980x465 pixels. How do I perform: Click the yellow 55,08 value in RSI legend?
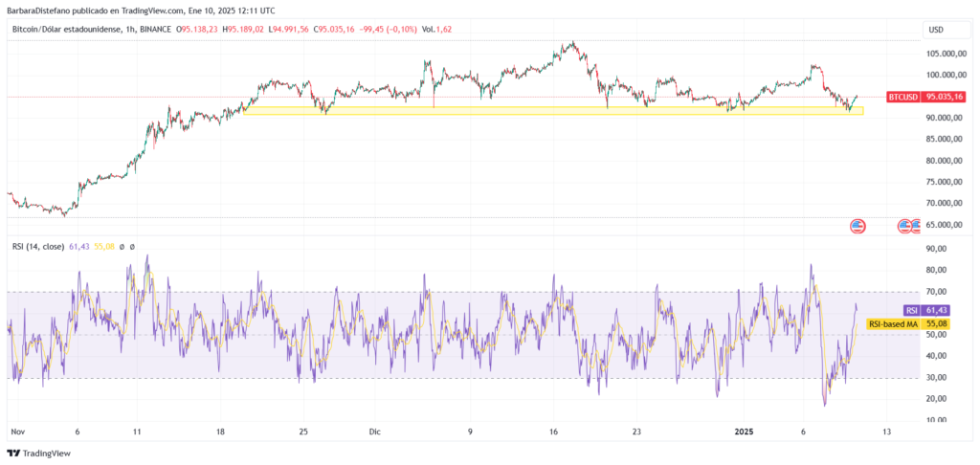click(103, 247)
